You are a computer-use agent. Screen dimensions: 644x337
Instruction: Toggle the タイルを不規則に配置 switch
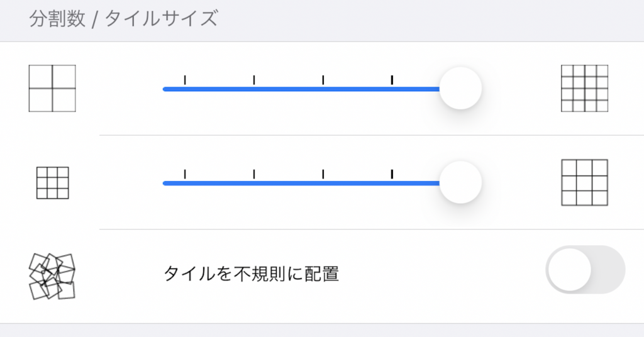[586, 270]
